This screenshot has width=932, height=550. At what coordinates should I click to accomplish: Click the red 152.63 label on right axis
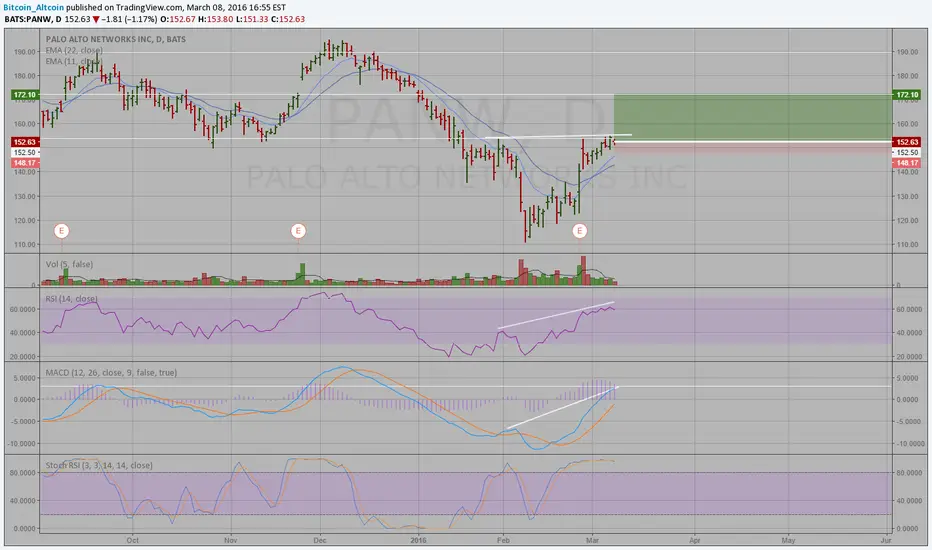[907, 142]
